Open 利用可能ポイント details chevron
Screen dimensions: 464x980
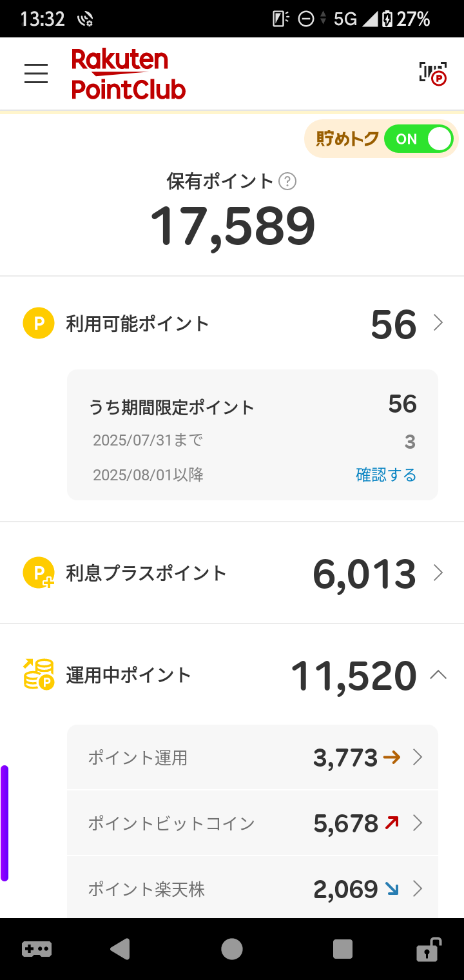438,322
